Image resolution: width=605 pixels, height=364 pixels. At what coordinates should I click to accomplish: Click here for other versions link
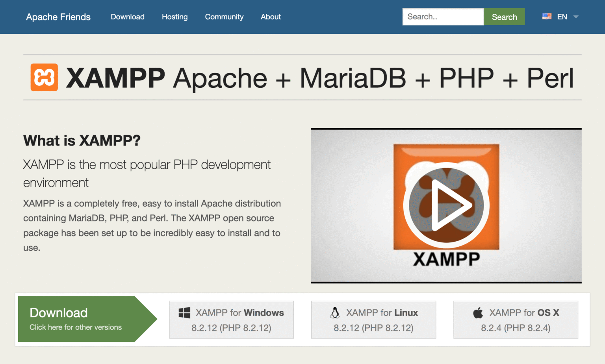(x=75, y=327)
